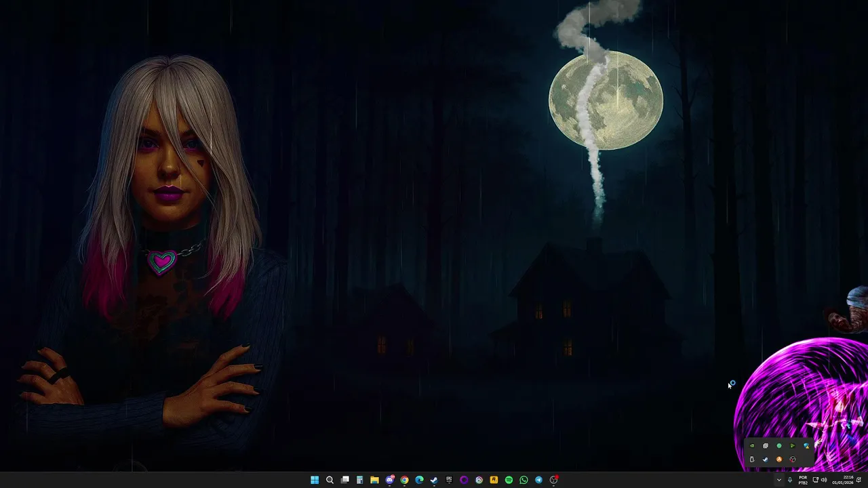Open Spotify from the taskbar
The image size is (868, 488).
[x=509, y=480]
